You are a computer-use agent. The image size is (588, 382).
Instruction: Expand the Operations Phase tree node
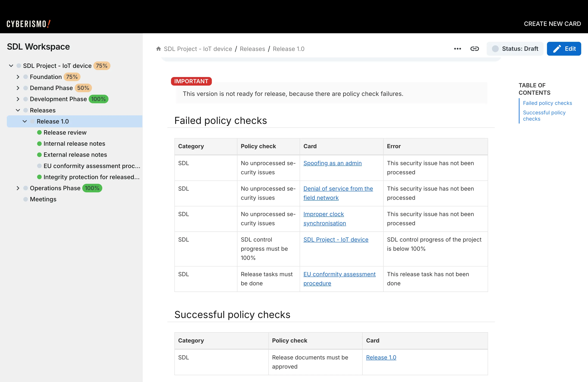tap(18, 188)
